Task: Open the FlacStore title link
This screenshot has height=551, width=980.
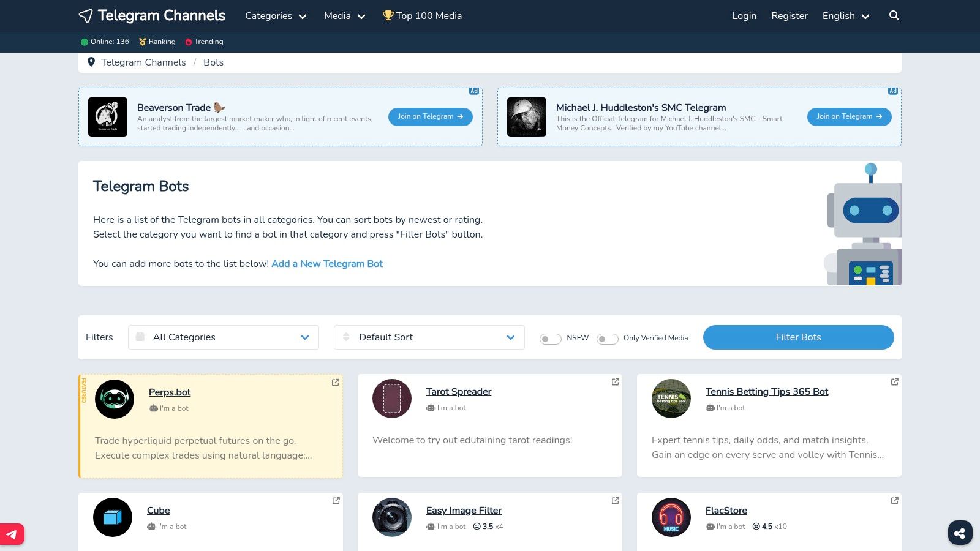Action: point(726,511)
